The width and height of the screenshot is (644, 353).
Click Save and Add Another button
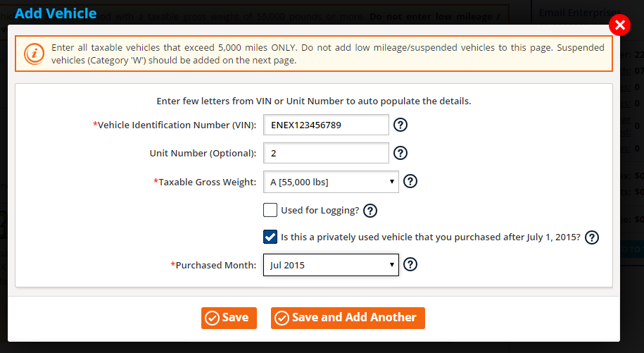click(348, 318)
